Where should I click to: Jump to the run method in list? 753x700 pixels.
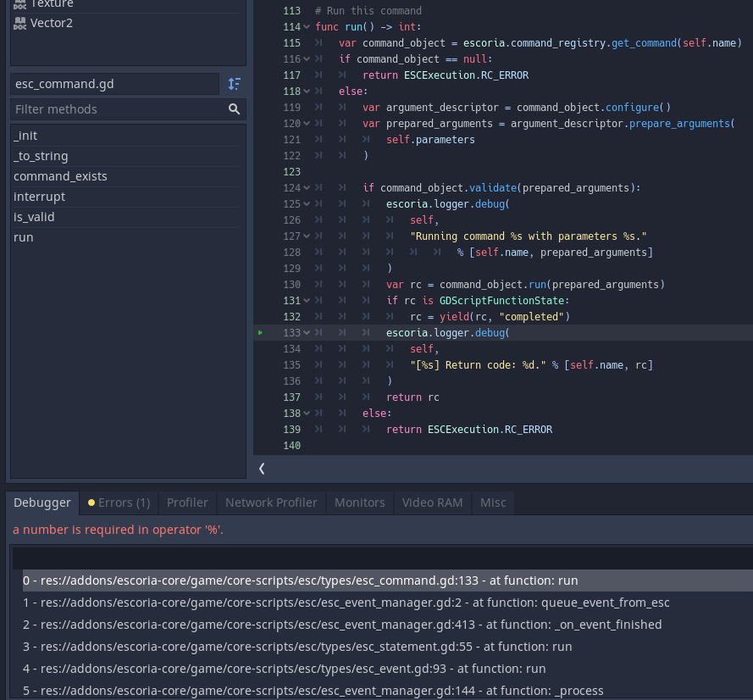tap(127, 237)
